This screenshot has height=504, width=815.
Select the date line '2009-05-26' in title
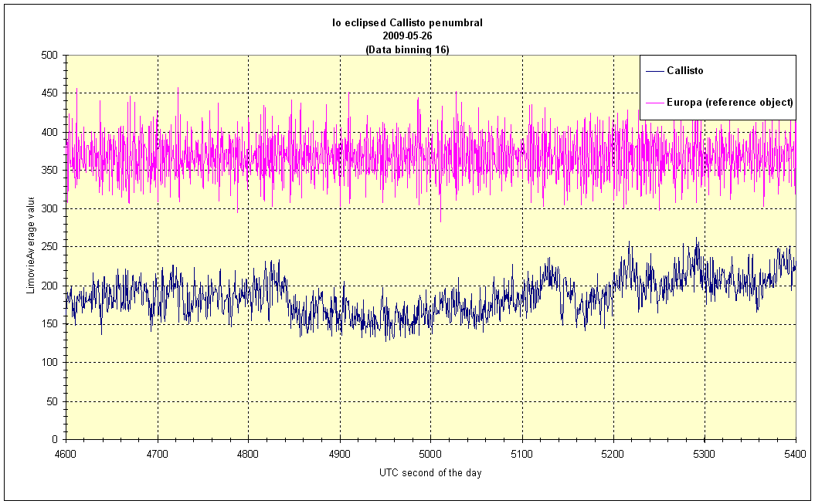[x=408, y=36]
